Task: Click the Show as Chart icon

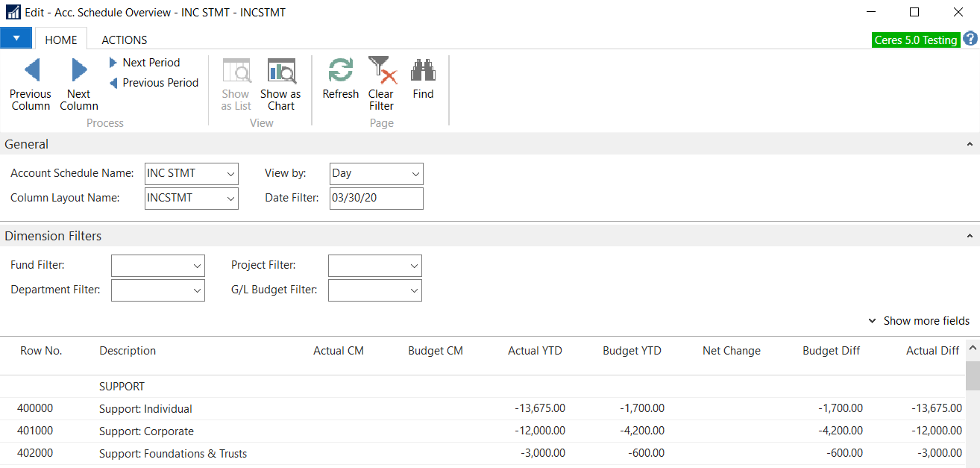Action: click(x=280, y=71)
